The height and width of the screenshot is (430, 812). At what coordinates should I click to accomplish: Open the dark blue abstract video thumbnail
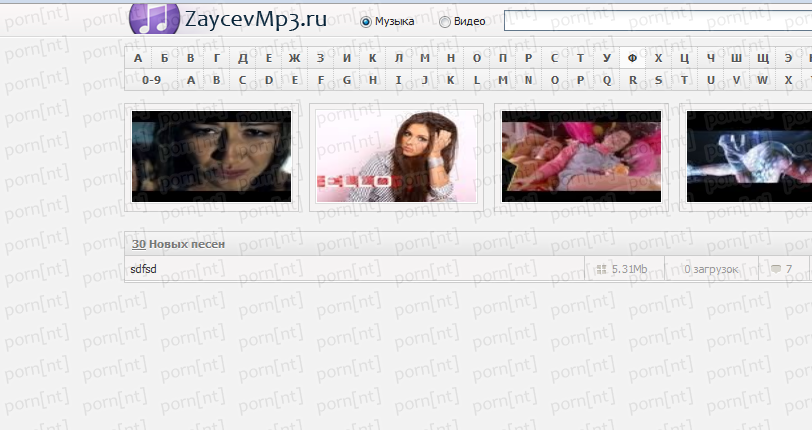pyautogui.click(x=749, y=156)
